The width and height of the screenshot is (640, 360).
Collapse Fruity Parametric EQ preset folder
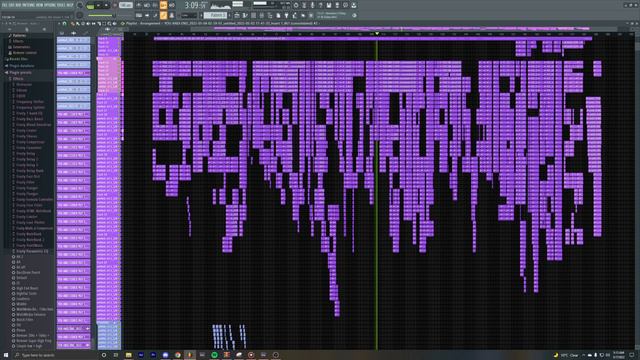31,251
